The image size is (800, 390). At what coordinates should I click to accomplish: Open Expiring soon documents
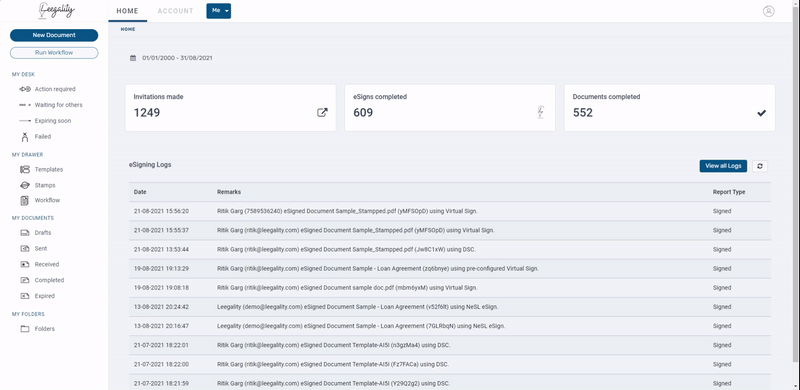pyautogui.click(x=53, y=121)
